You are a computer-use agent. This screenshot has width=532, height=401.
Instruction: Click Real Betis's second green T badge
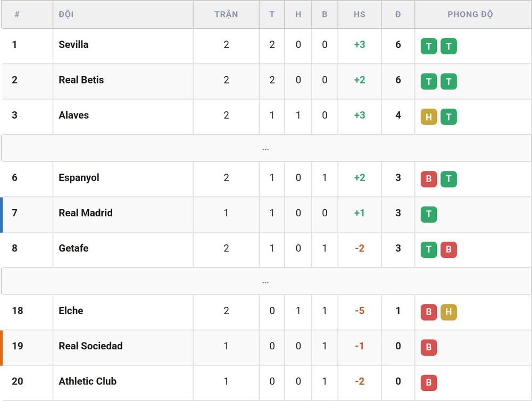point(448,81)
